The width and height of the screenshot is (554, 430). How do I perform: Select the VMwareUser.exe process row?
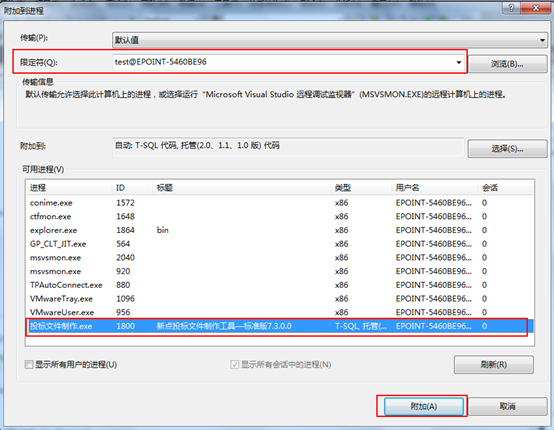[x=280, y=312]
